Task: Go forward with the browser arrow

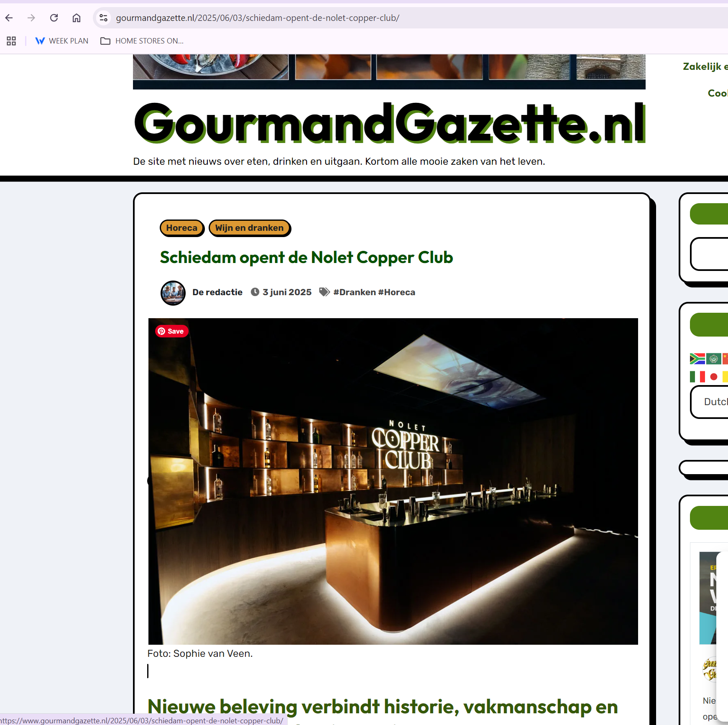Action: [31, 18]
